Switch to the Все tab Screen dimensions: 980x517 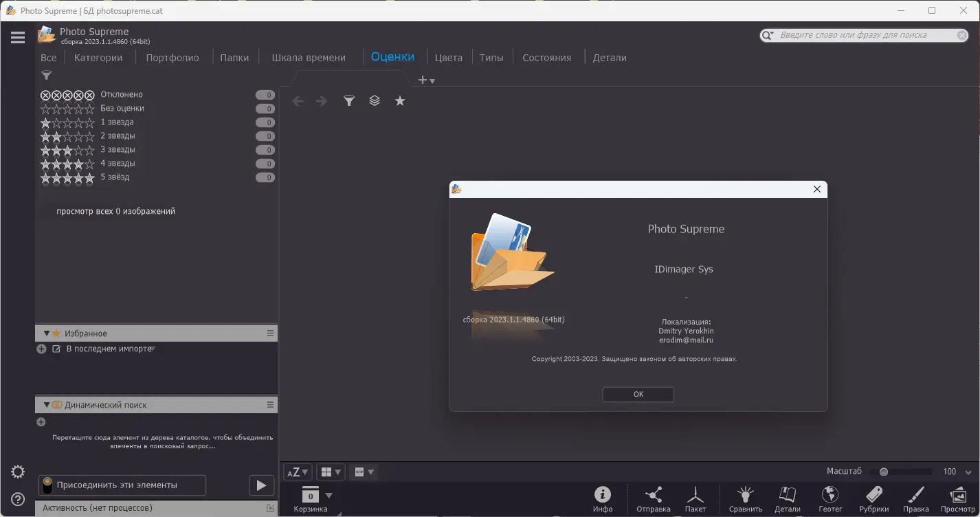[49, 58]
